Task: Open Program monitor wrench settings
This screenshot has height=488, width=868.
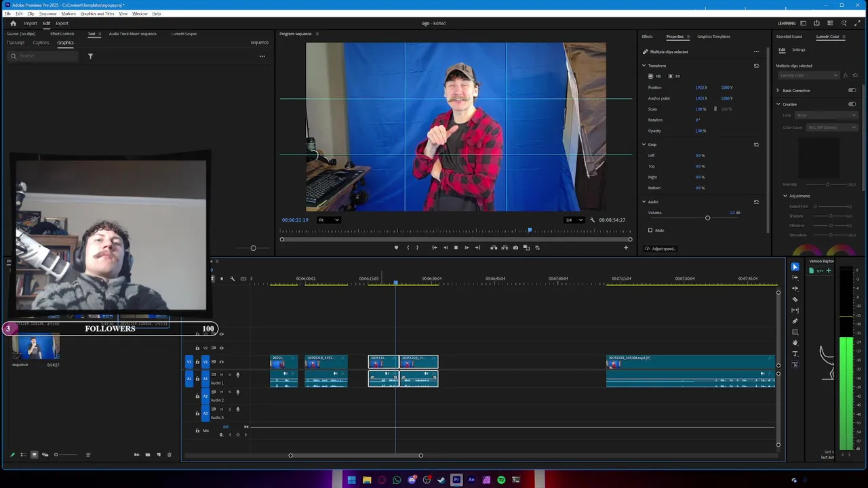Action: 593,220
